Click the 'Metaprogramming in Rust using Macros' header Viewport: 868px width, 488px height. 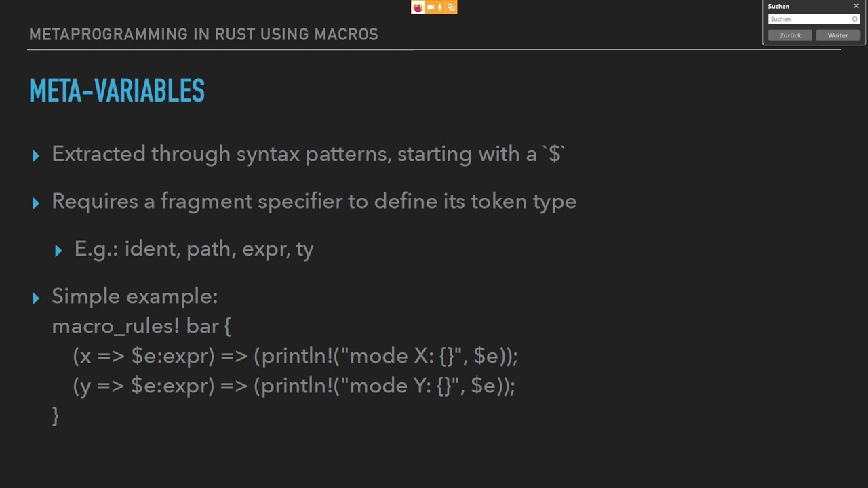click(203, 35)
